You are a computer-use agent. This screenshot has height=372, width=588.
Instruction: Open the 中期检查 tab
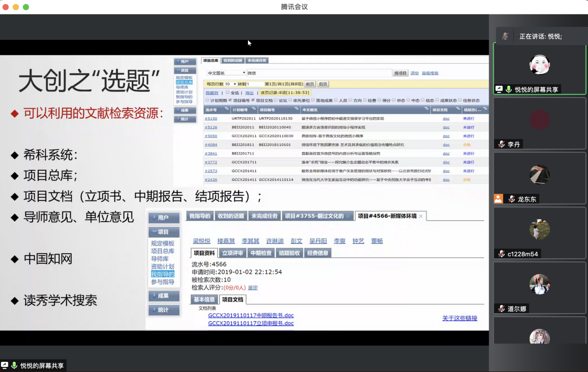261,253
